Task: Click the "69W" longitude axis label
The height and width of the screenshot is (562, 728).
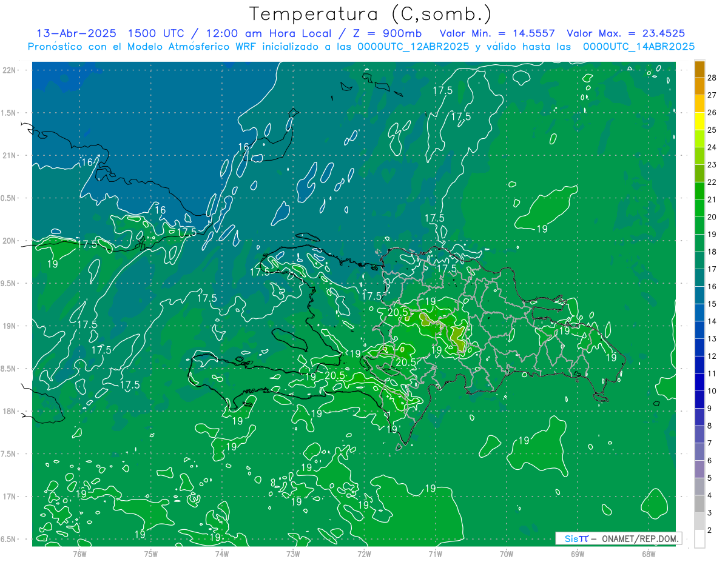Action: click(x=578, y=554)
